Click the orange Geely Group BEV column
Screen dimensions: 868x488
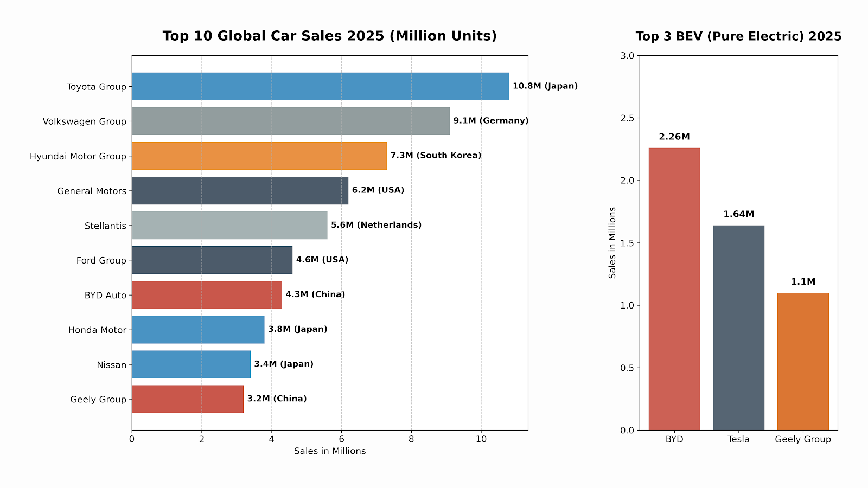802,361
